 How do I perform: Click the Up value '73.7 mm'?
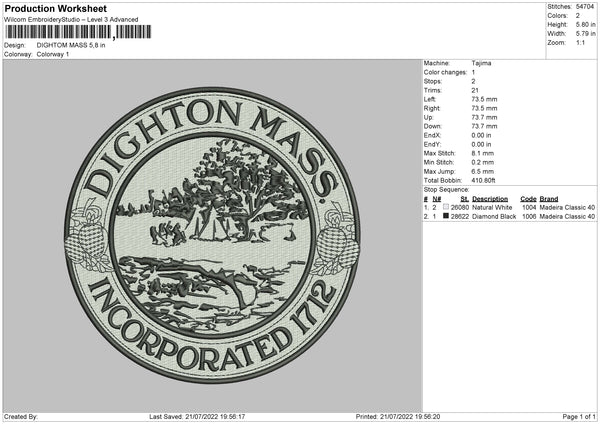(484, 117)
